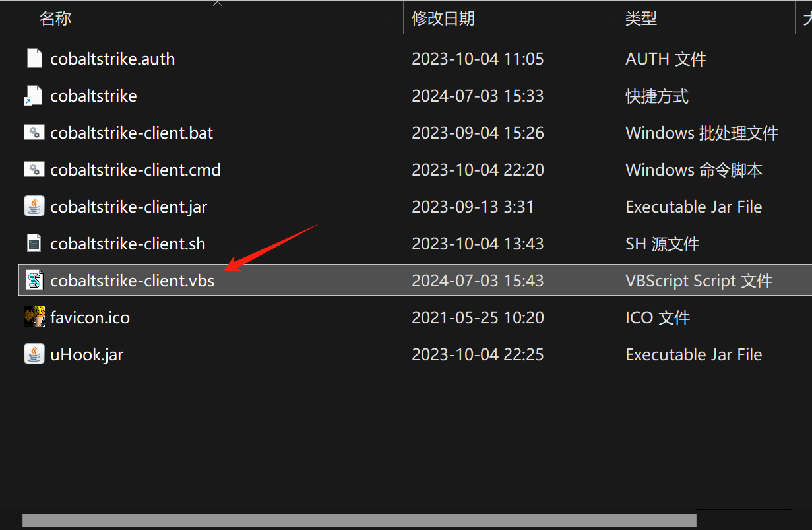Click the VBScript Script 文件 type cell

(x=699, y=281)
